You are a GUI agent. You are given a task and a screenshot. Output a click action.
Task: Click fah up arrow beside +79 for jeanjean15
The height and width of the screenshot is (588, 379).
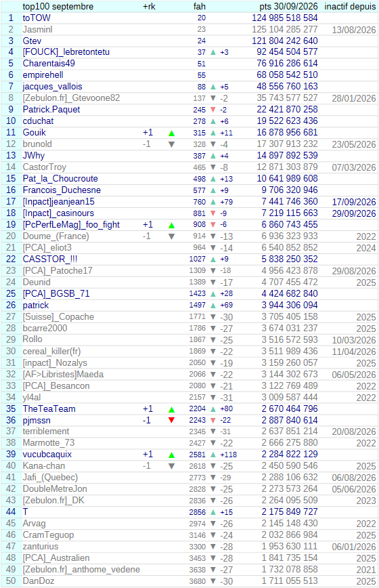click(213, 202)
